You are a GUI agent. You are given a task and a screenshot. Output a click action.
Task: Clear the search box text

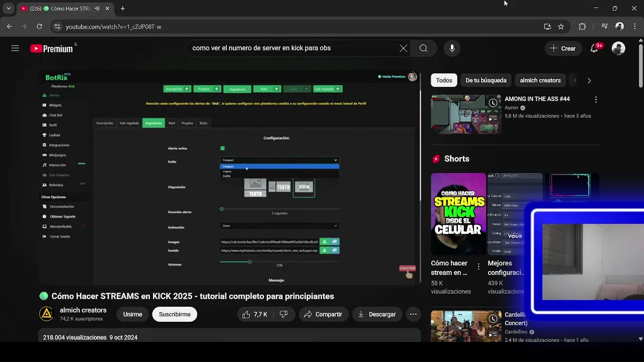pyautogui.click(x=404, y=48)
